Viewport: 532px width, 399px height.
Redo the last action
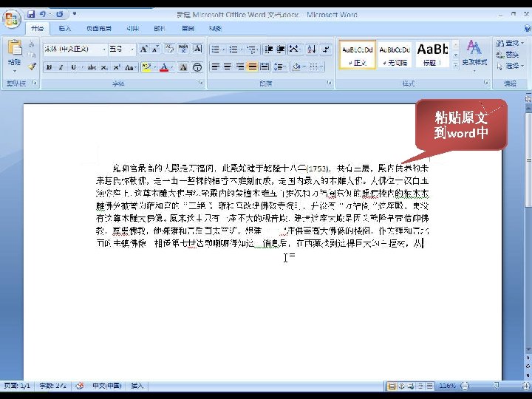tap(60, 14)
